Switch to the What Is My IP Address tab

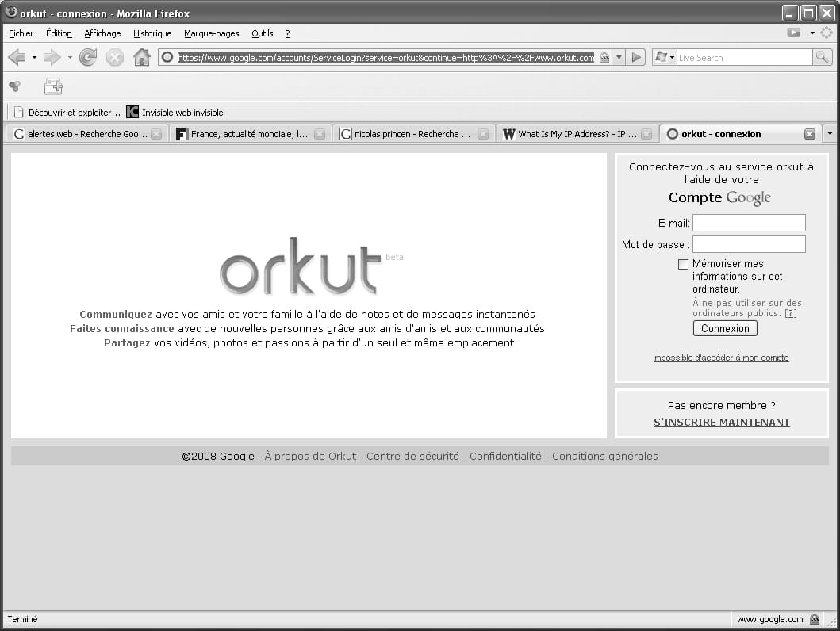tap(577, 133)
